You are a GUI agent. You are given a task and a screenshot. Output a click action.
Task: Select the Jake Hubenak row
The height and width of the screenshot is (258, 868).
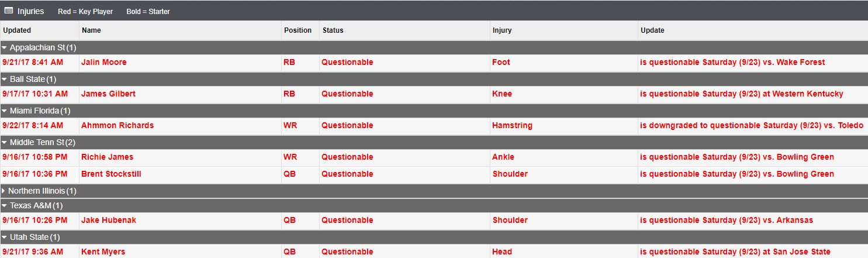[434, 221]
